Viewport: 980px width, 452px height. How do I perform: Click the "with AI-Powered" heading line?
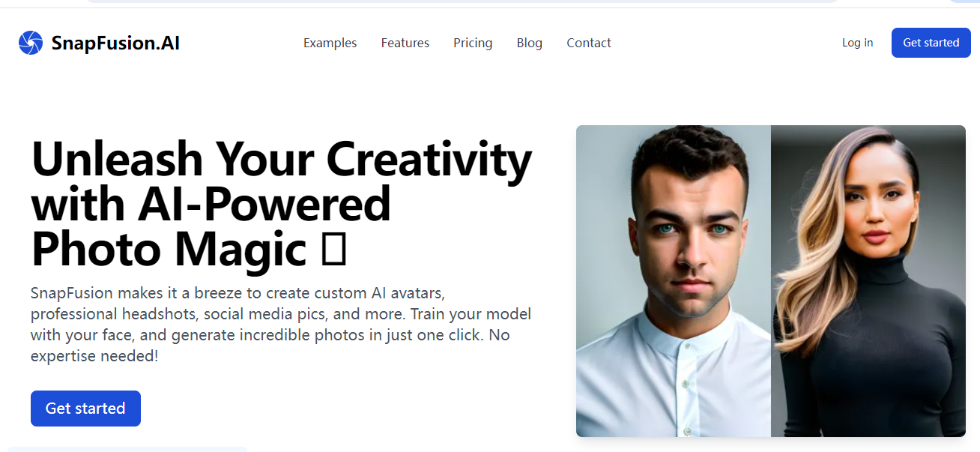pyautogui.click(x=211, y=204)
